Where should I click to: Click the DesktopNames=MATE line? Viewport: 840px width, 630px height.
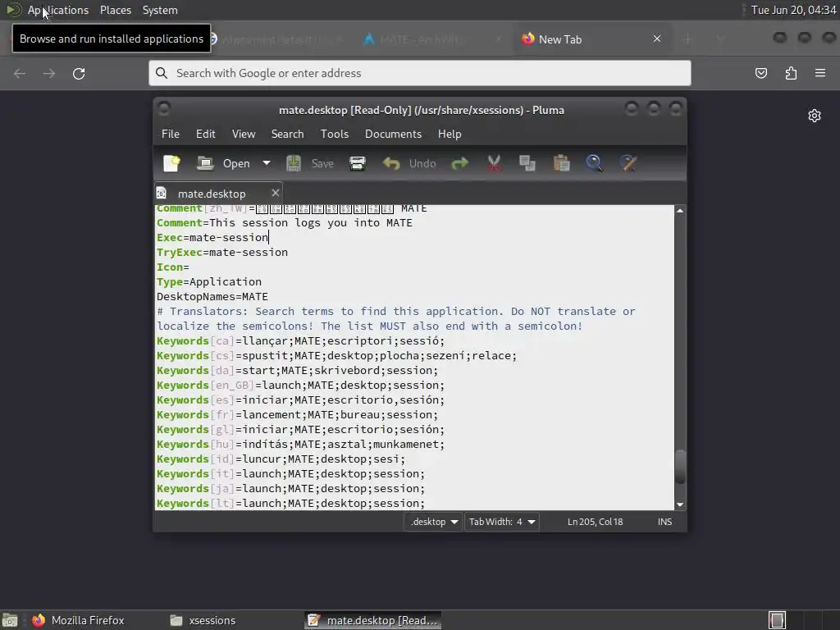pyautogui.click(x=212, y=297)
